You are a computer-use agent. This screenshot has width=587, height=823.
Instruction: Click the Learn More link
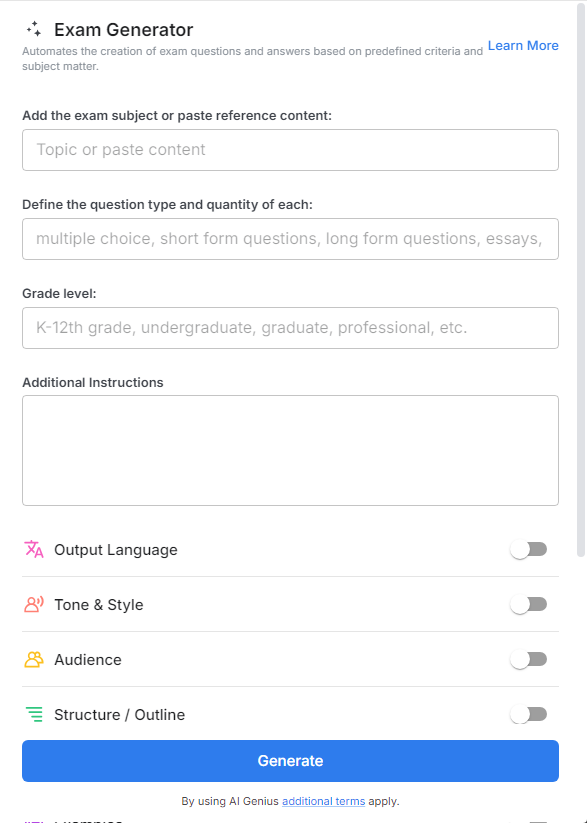522,45
